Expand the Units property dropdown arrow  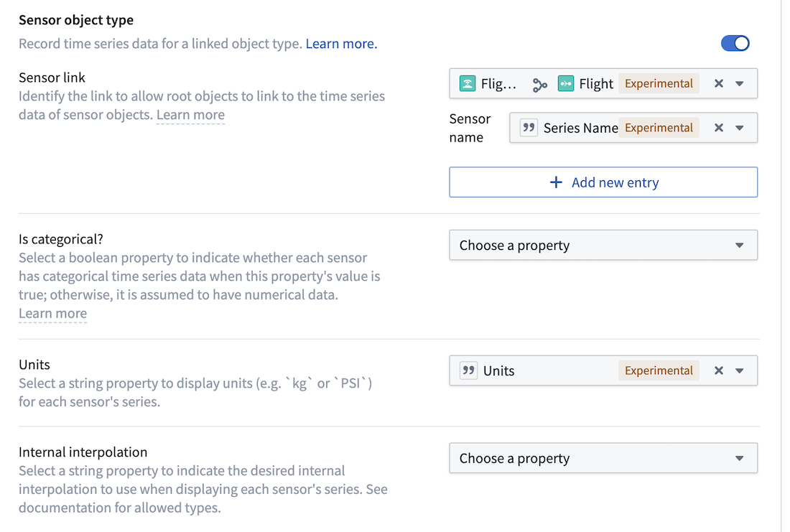coord(740,370)
